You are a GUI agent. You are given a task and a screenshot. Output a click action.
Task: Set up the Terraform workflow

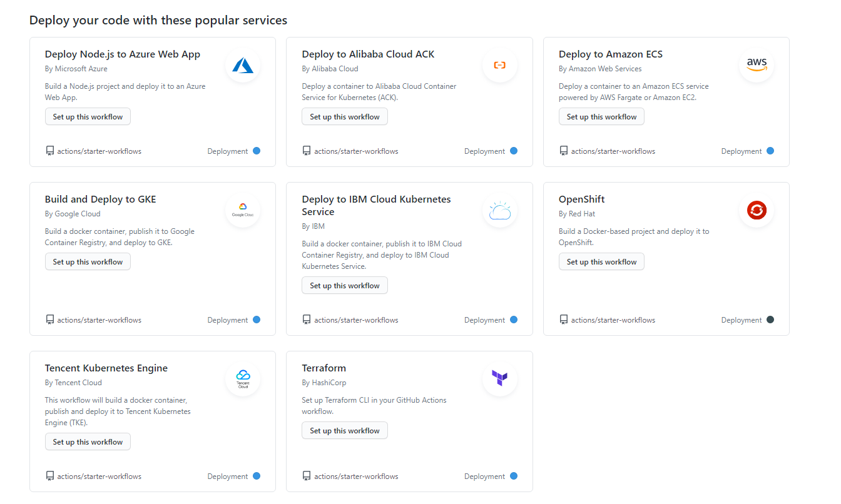(x=345, y=431)
